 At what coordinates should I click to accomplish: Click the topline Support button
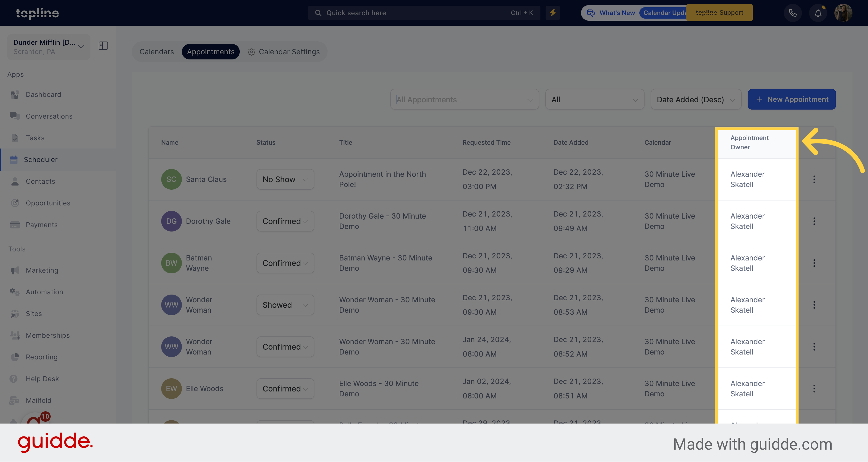[719, 13]
